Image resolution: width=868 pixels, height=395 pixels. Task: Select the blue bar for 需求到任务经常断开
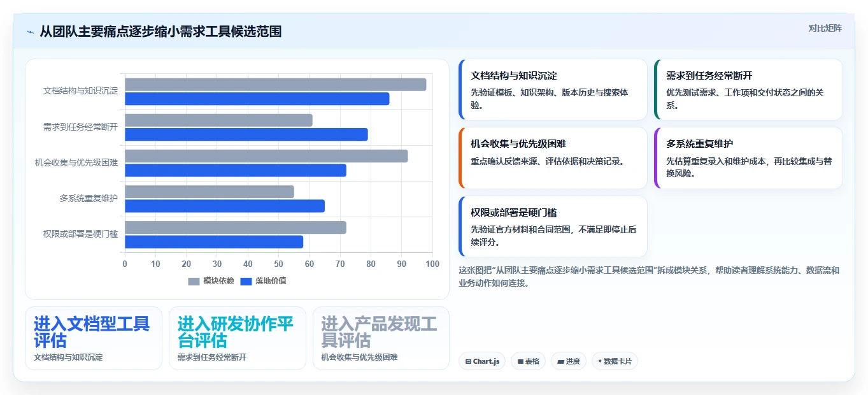[246, 134]
